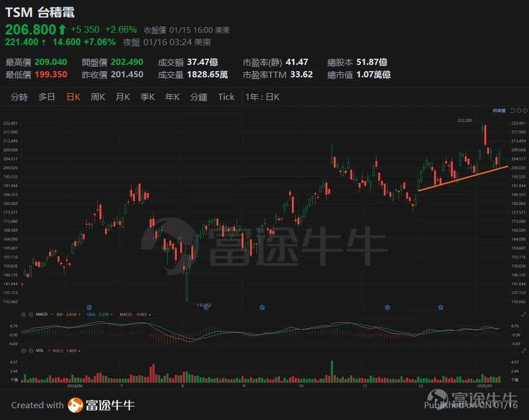Remove the MACD indicator panel
The image size is (529, 420).
(x=31, y=314)
